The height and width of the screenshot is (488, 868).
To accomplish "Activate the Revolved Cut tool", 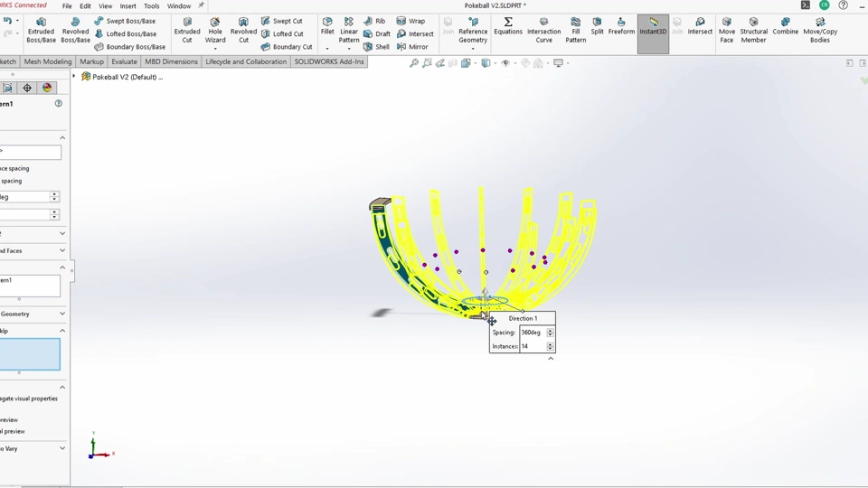I will coord(243,31).
